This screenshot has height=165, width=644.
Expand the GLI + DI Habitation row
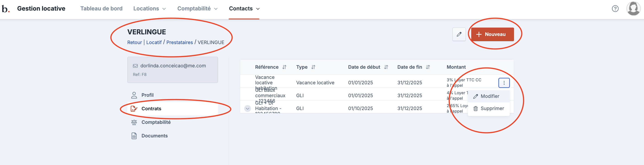pos(248,108)
